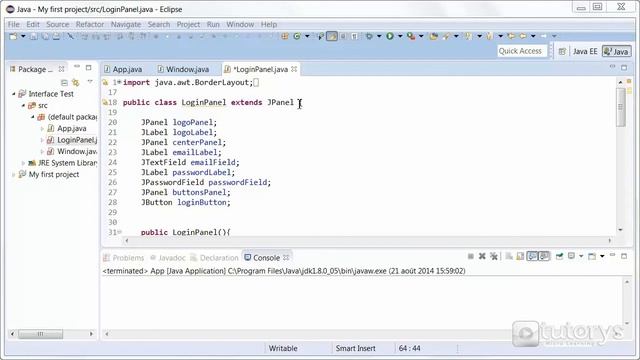This screenshot has width=640, height=360.
Task: Collapse the src folder node
Action: click(x=23, y=105)
